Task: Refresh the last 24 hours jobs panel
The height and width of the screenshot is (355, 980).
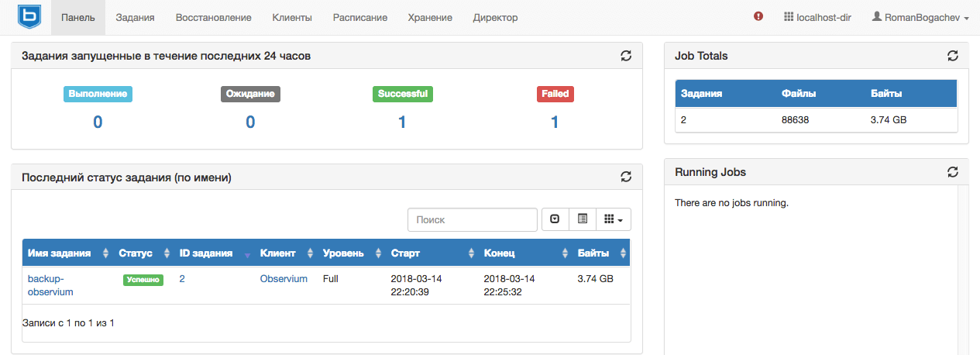Action: 626,56
